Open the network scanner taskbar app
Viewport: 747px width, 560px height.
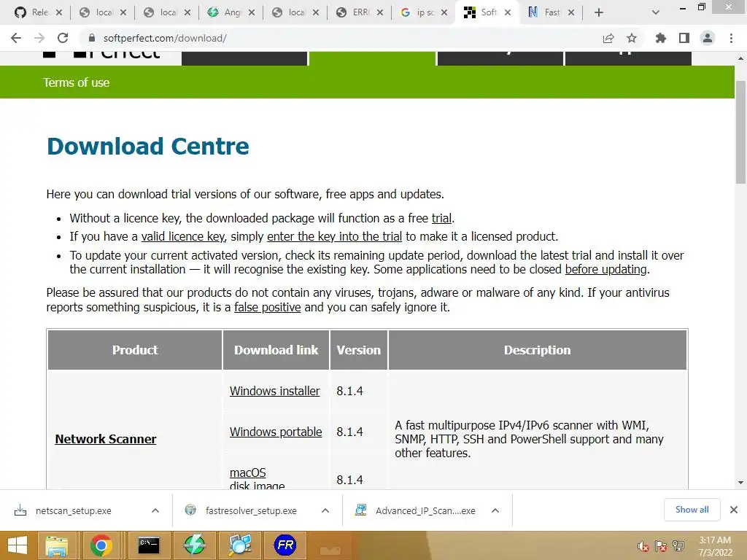tap(239, 545)
